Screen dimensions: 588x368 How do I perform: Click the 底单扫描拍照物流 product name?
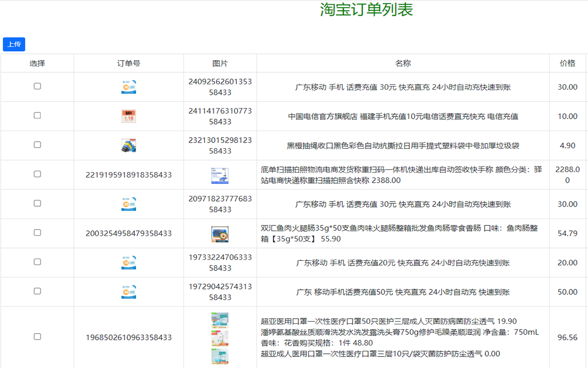coord(401,175)
